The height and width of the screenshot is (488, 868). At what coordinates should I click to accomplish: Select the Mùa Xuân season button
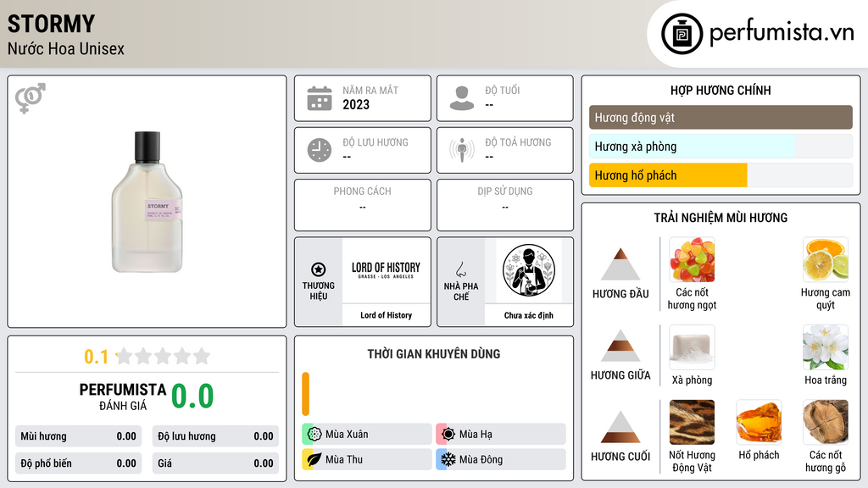(x=367, y=435)
